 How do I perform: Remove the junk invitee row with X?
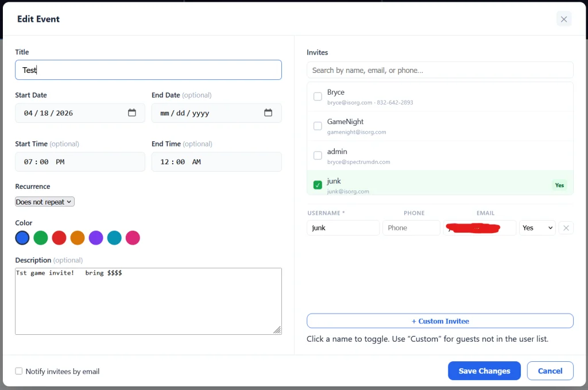pos(566,227)
